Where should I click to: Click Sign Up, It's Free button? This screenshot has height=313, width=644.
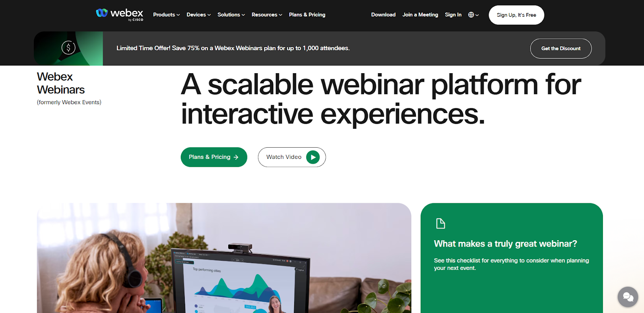[x=516, y=15]
